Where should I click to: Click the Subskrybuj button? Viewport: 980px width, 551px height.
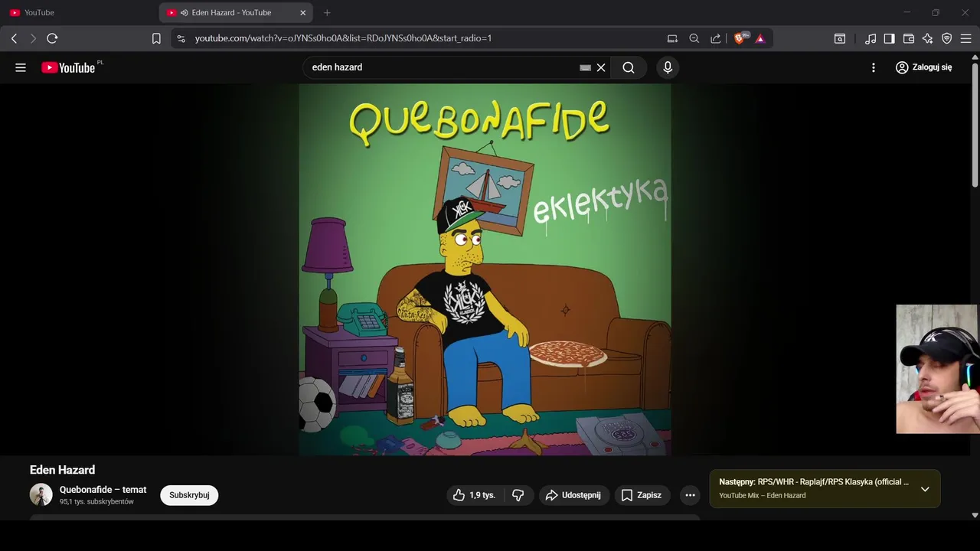[x=189, y=495]
